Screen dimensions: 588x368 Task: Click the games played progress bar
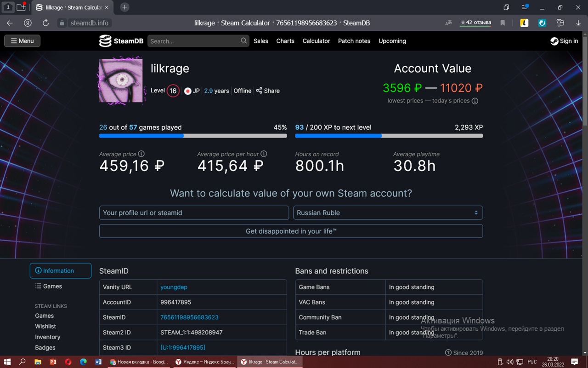(193, 136)
